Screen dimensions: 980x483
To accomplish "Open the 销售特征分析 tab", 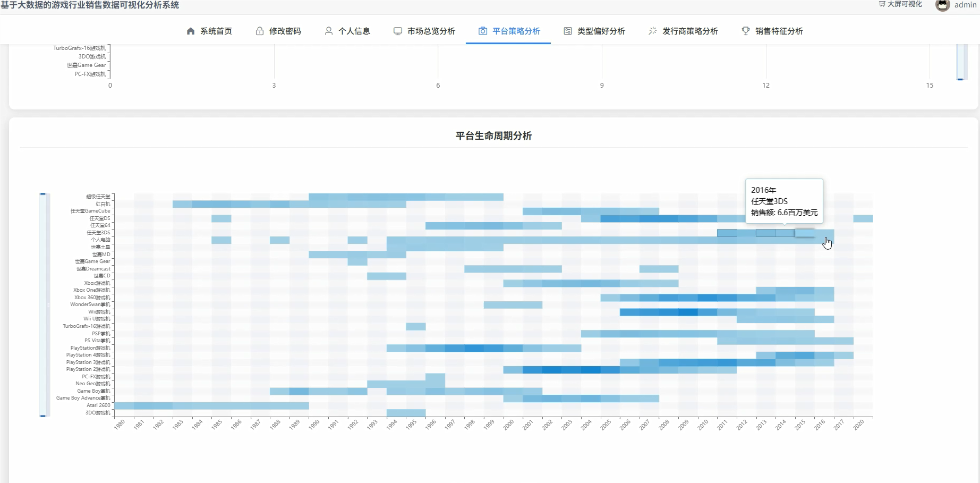I will (x=772, y=31).
